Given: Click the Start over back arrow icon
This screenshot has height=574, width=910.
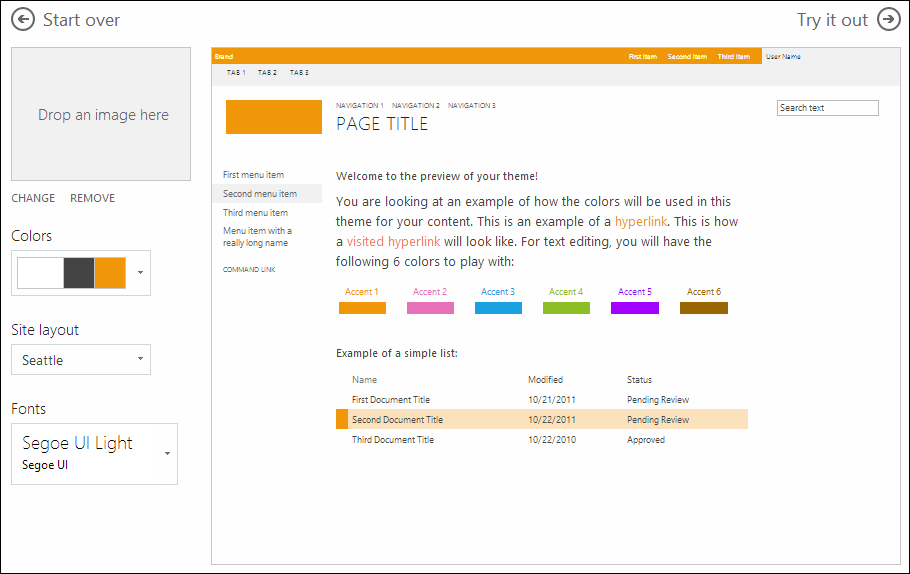Looking at the screenshot, I should pos(23,20).
